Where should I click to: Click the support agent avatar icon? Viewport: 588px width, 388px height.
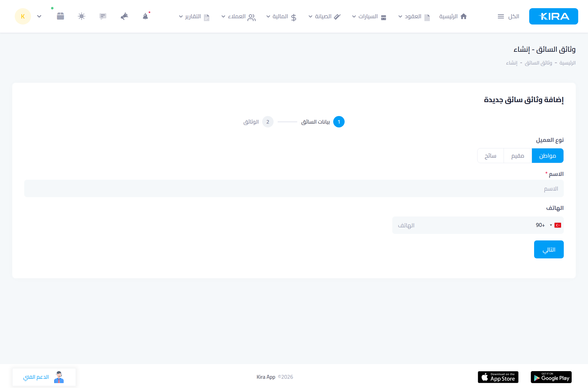[59, 377]
